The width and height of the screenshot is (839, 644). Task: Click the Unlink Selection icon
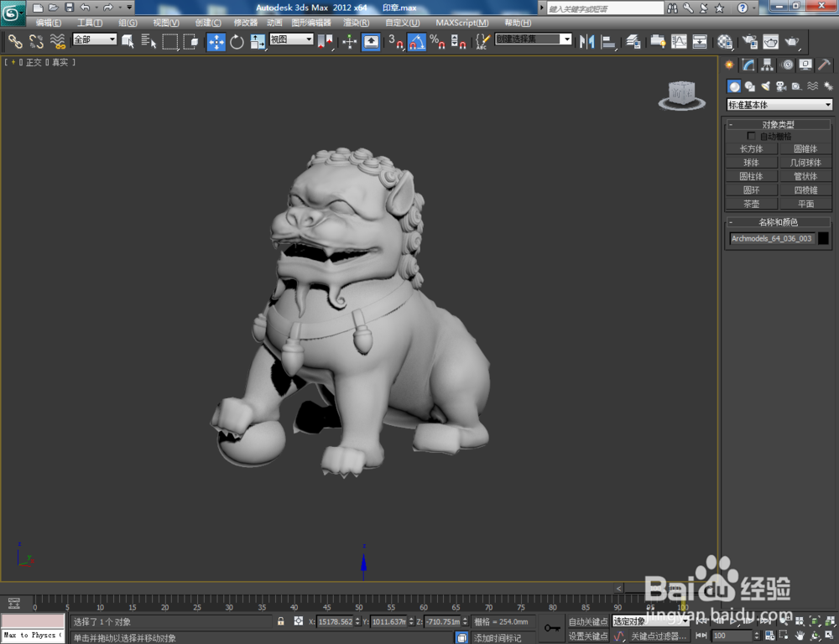click(36, 42)
